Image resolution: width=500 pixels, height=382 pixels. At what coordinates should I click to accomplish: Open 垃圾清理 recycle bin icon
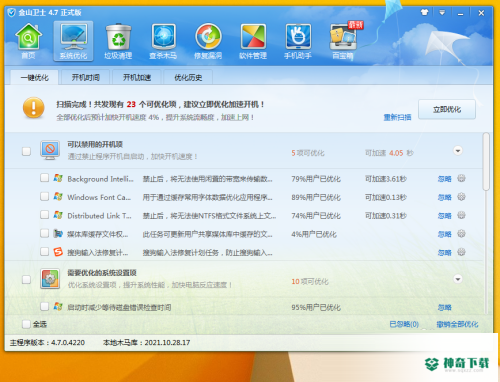click(x=118, y=41)
